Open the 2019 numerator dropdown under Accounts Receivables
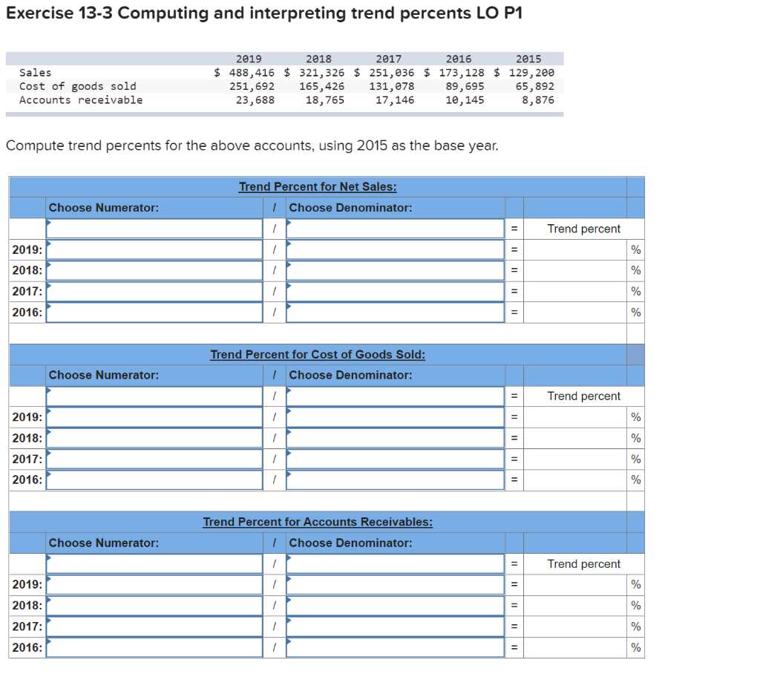760x700 pixels. [154, 584]
